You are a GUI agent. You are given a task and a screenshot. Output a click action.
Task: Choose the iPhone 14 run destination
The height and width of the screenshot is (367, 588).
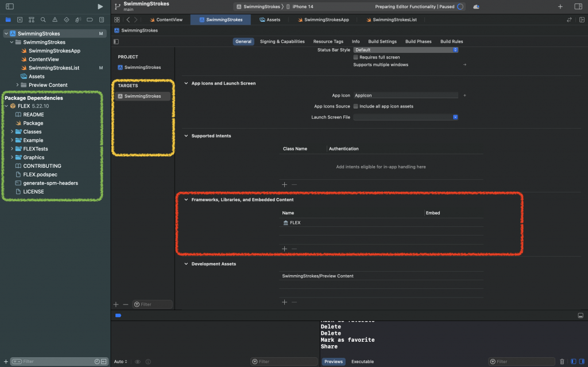click(x=300, y=7)
